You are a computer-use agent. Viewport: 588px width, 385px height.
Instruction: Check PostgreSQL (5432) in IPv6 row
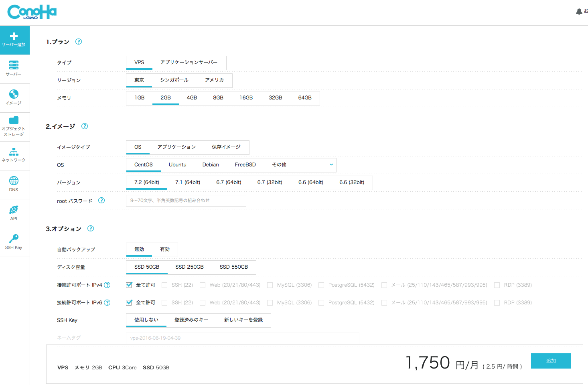coord(321,303)
